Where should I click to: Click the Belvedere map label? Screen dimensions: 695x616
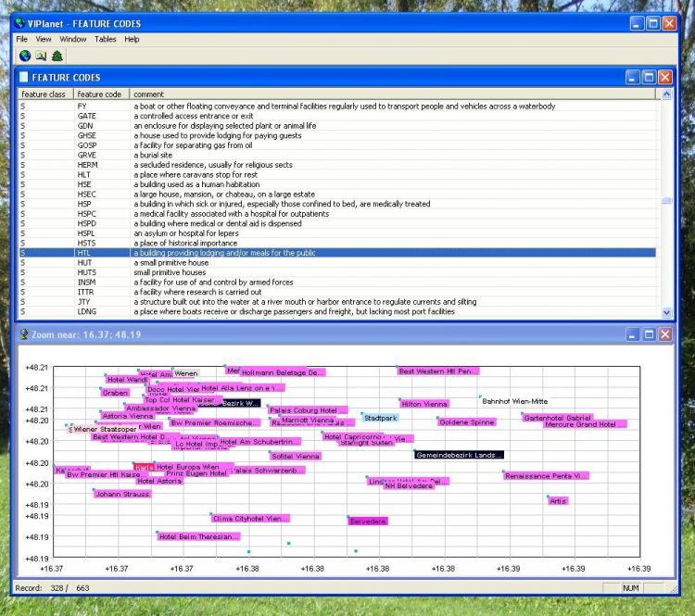pyautogui.click(x=368, y=522)
